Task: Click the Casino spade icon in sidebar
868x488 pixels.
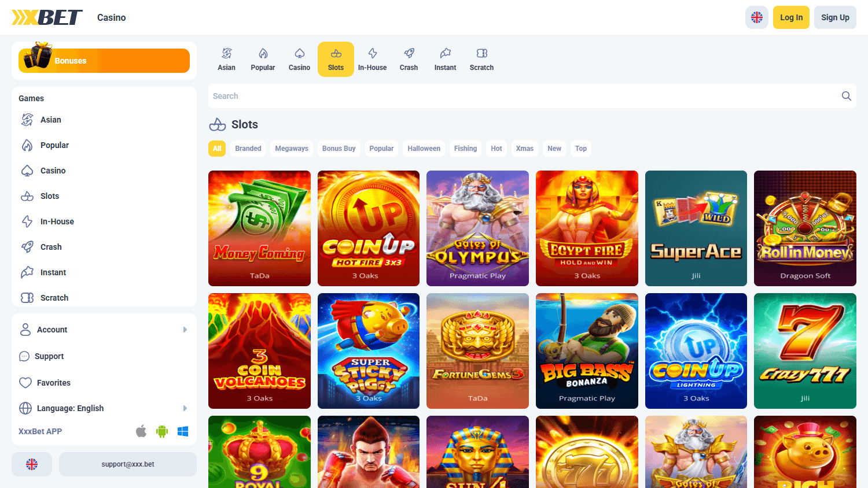Action: point(27,171)
